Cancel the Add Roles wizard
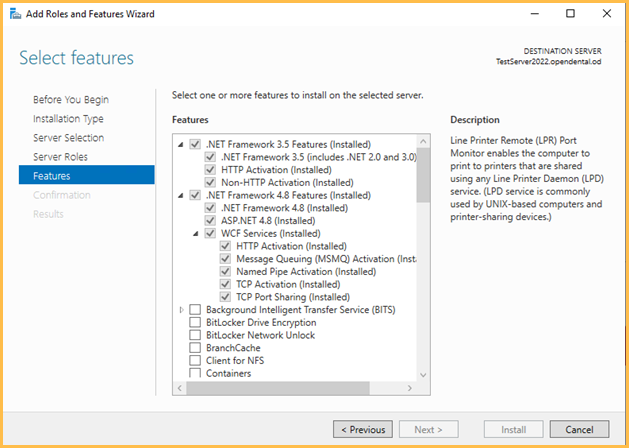The image size is (629, 448). 579,429
